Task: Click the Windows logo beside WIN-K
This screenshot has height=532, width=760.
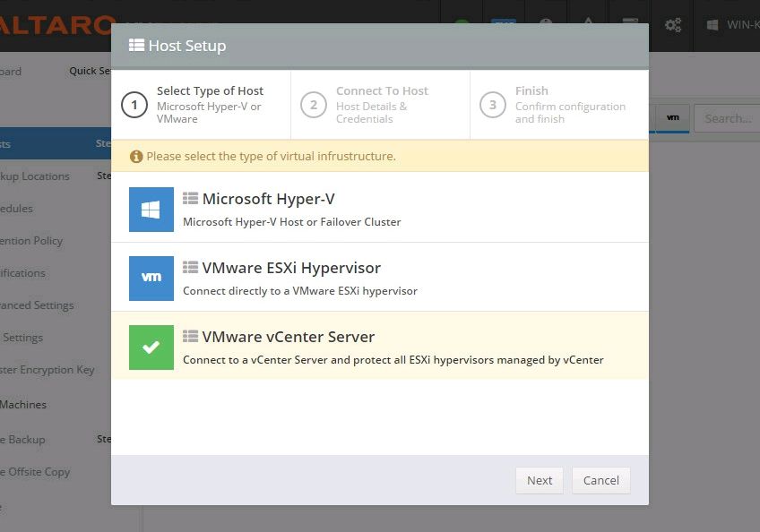Action: point(712,25)
